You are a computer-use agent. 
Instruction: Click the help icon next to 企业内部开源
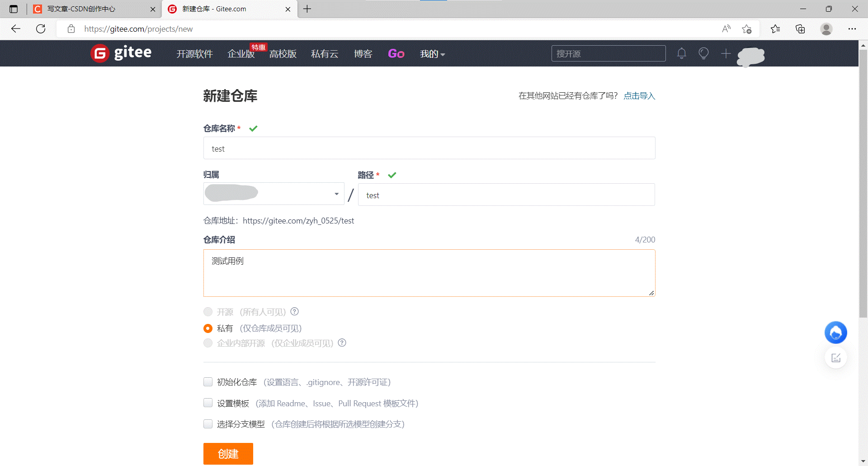coord(342,343)
